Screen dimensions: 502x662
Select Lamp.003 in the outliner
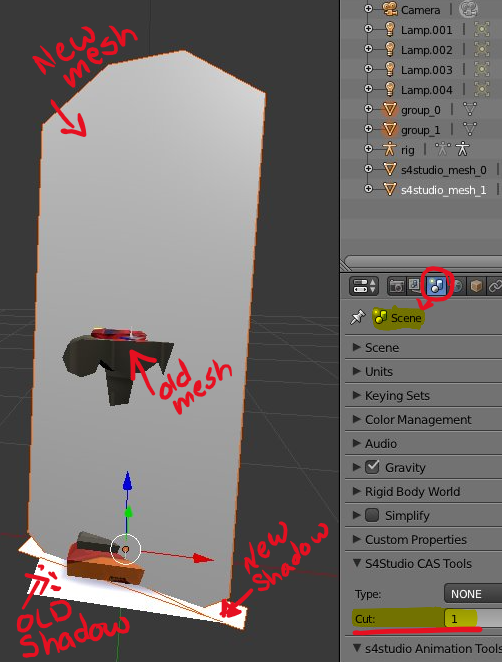click(x=426, y=70)
